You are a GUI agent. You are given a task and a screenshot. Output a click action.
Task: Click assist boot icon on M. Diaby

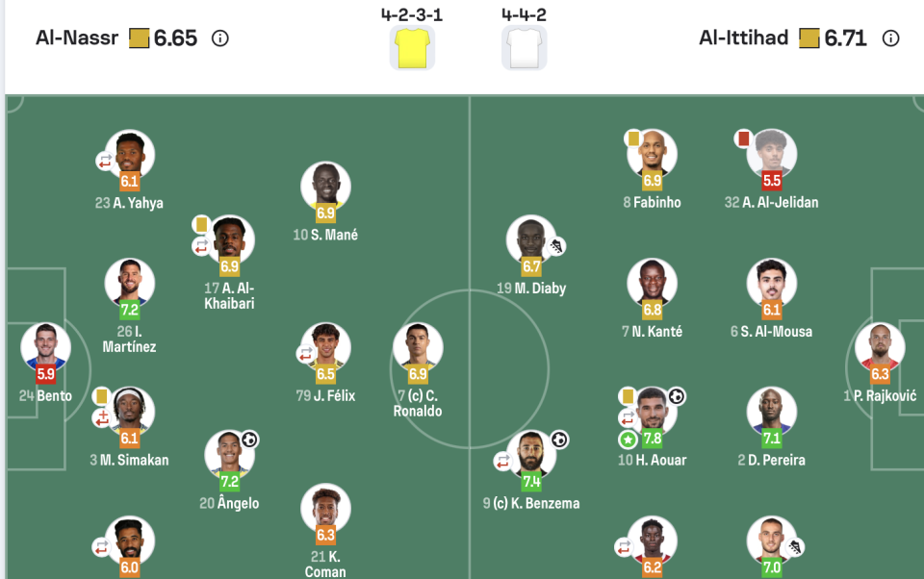tap(555, 246)
